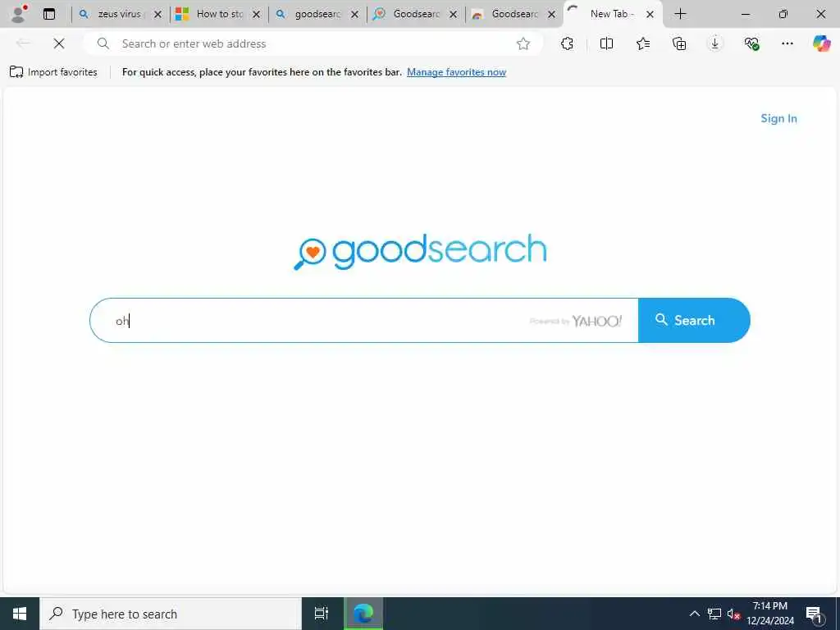840x630 pixels.
Task: Add this page to favorites star
Action: pyautogui.click(x=523, y=44)
